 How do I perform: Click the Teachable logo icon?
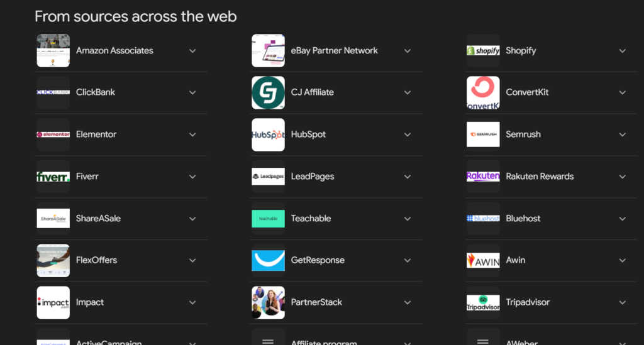coord(268,219)
